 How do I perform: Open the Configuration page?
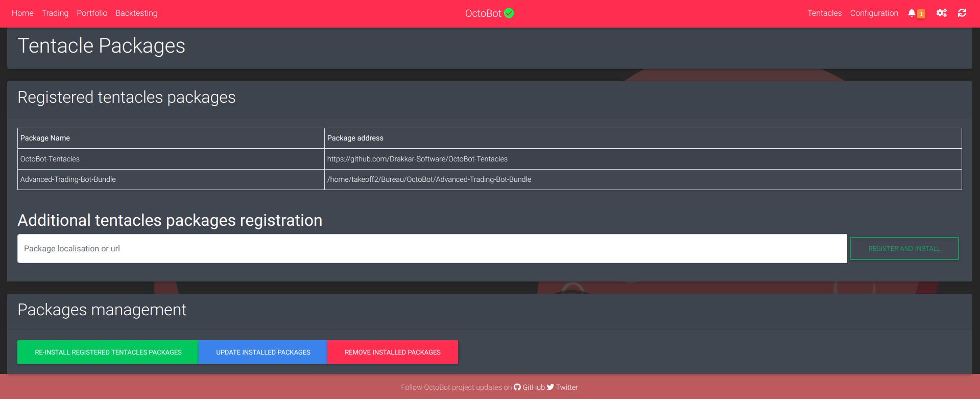[x=874, y=13]
